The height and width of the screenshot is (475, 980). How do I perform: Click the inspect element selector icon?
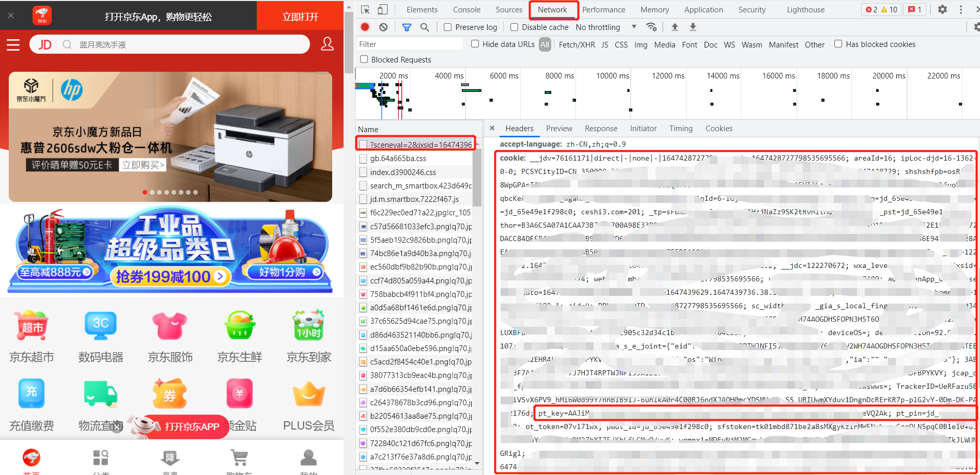click(365, 10)
